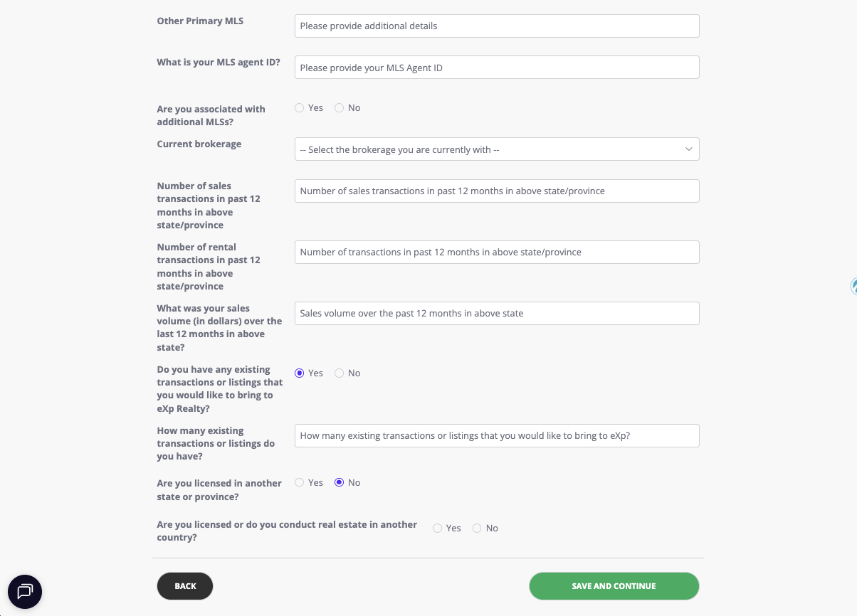Select Yes for associated with additional MLSs
This screenshot has height=616, width=857.
coord(300,108)
